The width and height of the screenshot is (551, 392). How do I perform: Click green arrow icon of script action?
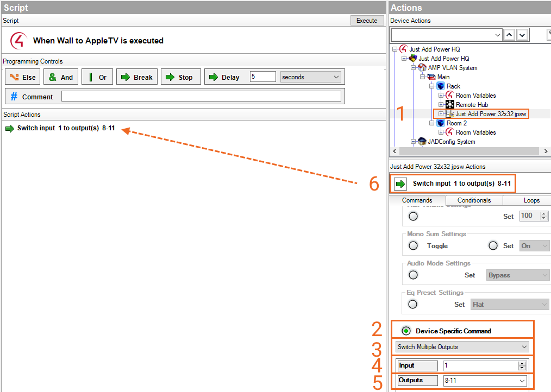[x=9, y=128]
